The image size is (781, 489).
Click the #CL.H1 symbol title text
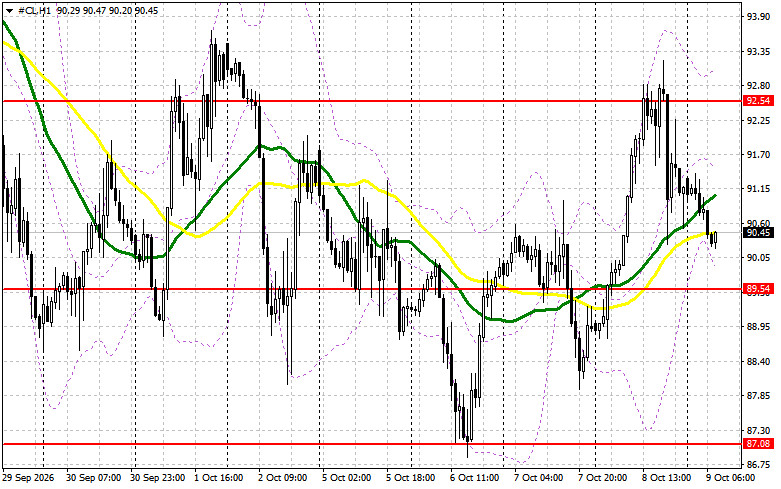(x=34, y=10)
